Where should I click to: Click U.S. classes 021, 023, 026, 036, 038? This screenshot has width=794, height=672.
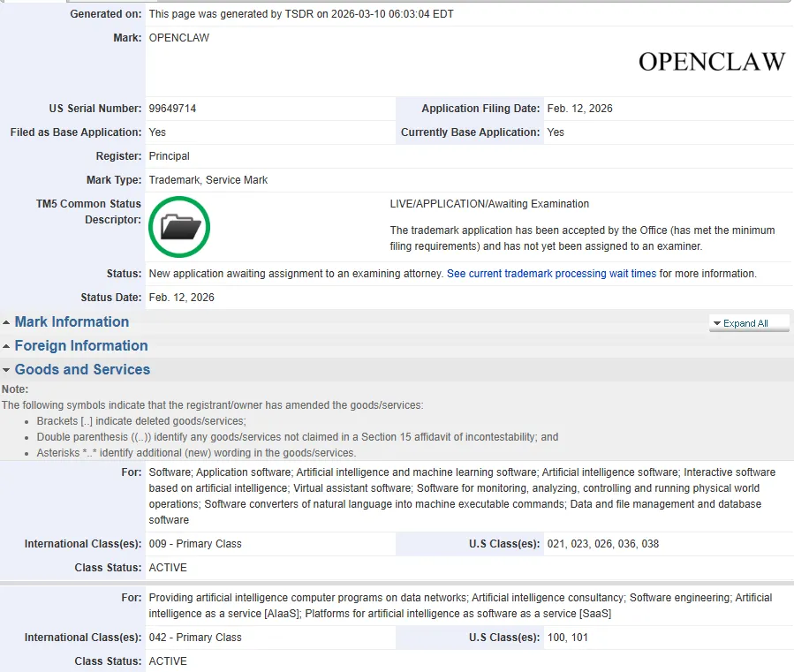click(x=603, y=544)
